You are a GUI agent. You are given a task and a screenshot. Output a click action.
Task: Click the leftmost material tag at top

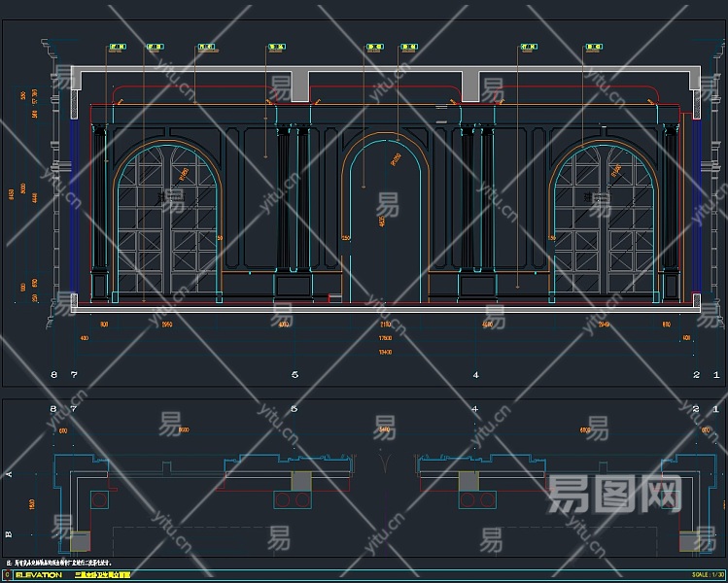click(119, 46)
